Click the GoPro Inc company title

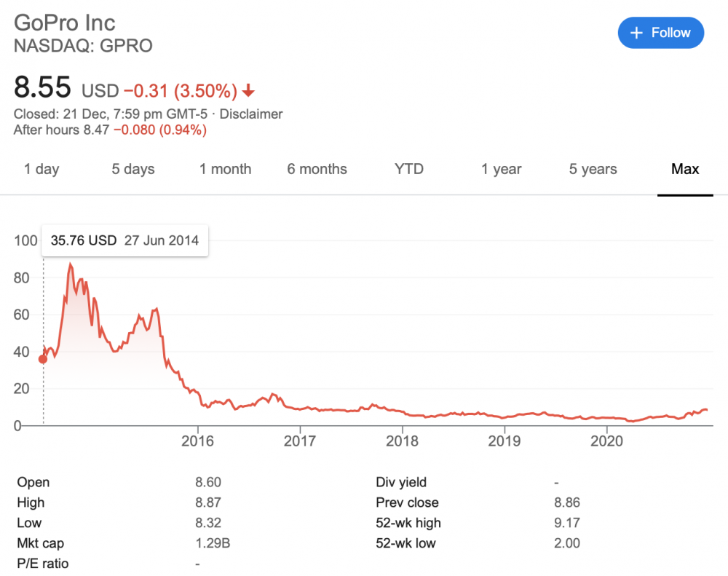65,23
